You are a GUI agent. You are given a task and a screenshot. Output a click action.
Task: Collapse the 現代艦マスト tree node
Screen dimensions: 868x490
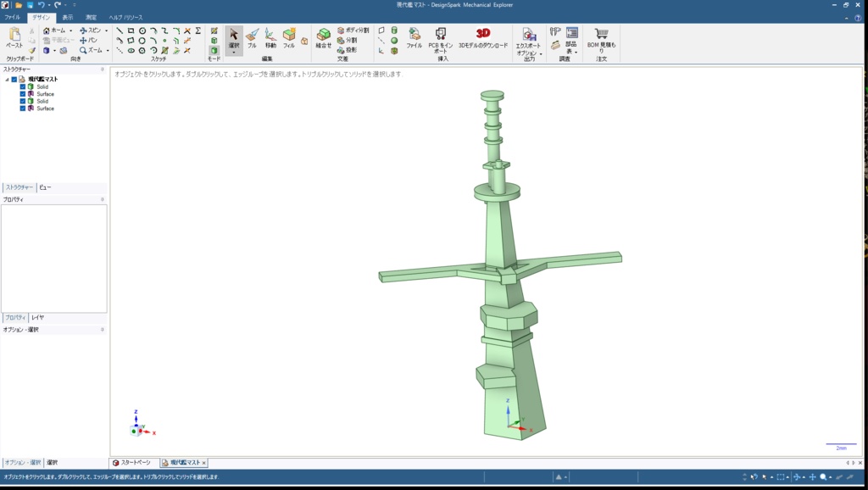point(7,79)
